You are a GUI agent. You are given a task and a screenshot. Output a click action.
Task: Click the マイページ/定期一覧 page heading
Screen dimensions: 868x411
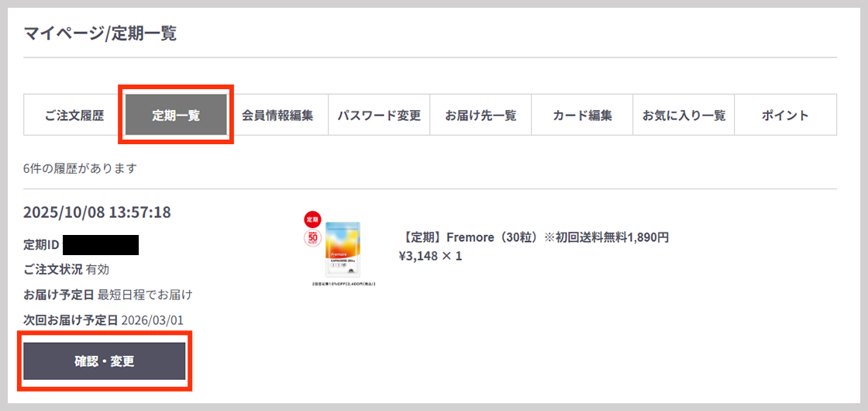(x=100, y=33)
